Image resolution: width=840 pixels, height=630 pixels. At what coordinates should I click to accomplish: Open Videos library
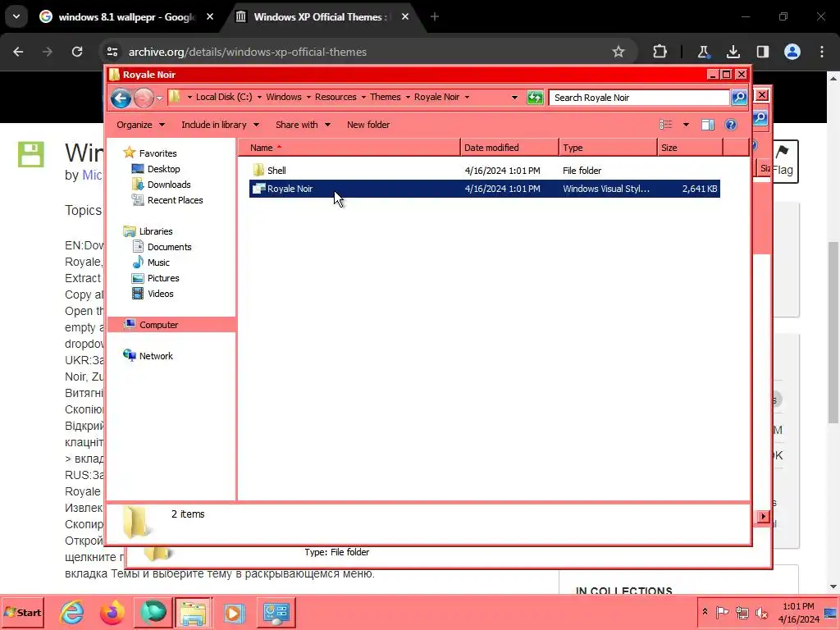tap(153, 294)
